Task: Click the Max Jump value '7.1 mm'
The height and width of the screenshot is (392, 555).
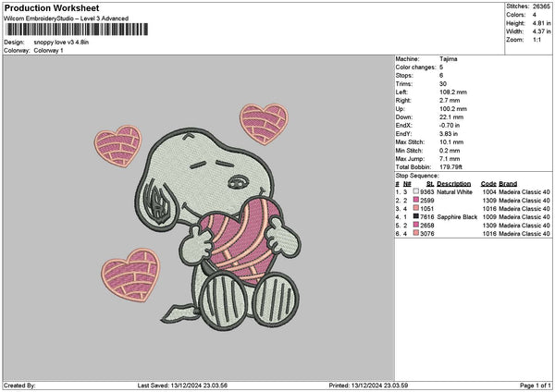Action: pyautogui.click(x=450, y=159)
